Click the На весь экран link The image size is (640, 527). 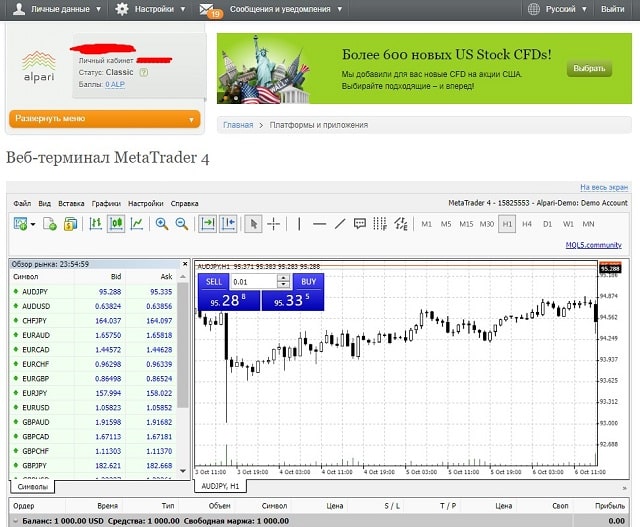pyautogui.click(x=604, y=187)
